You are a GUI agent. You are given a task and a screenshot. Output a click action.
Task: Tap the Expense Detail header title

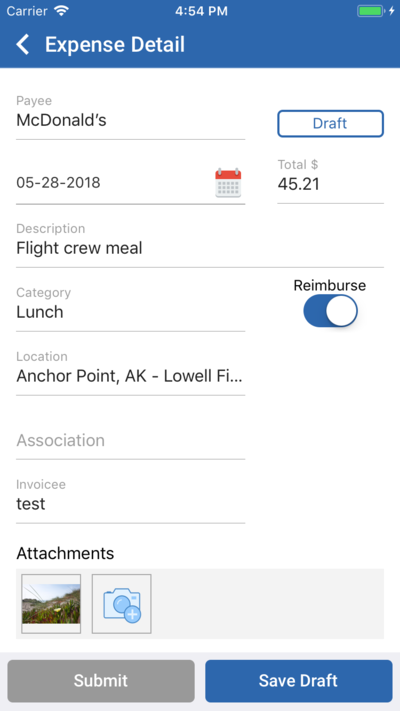point(115,45)
